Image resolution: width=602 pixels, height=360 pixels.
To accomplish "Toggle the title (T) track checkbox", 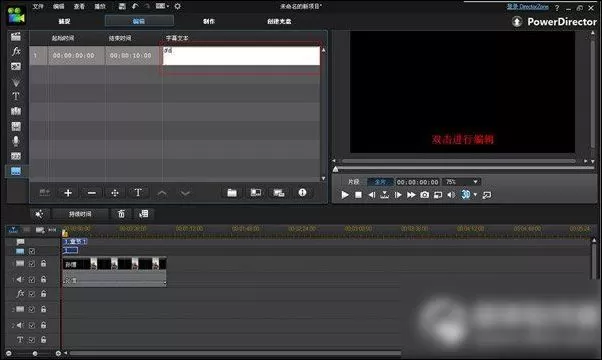I will tap(32, 340).
